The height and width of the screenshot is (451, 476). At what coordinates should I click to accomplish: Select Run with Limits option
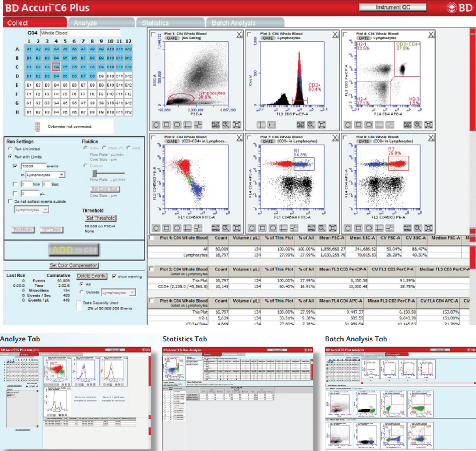[x=10, y=156]
